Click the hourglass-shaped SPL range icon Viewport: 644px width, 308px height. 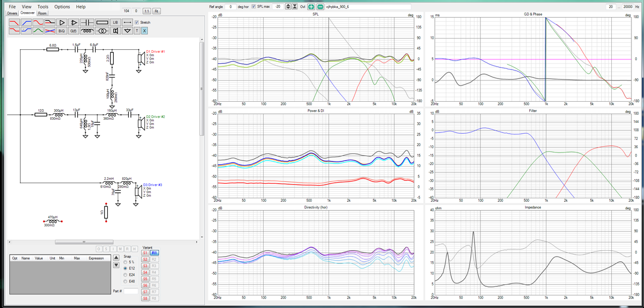295,7
